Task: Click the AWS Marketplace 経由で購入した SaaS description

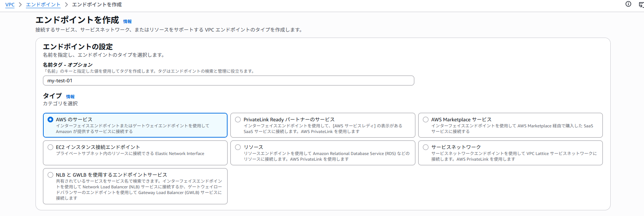Action: pyautogui.click(x=512, y=129)
